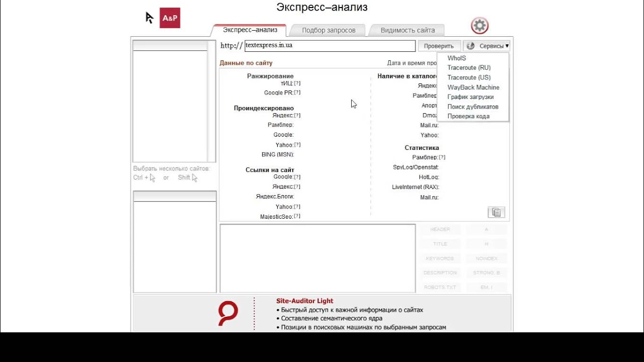Select Поиск дубликатов in the services menu
Screen dimensions: 644x362
(x=473, y=107)
